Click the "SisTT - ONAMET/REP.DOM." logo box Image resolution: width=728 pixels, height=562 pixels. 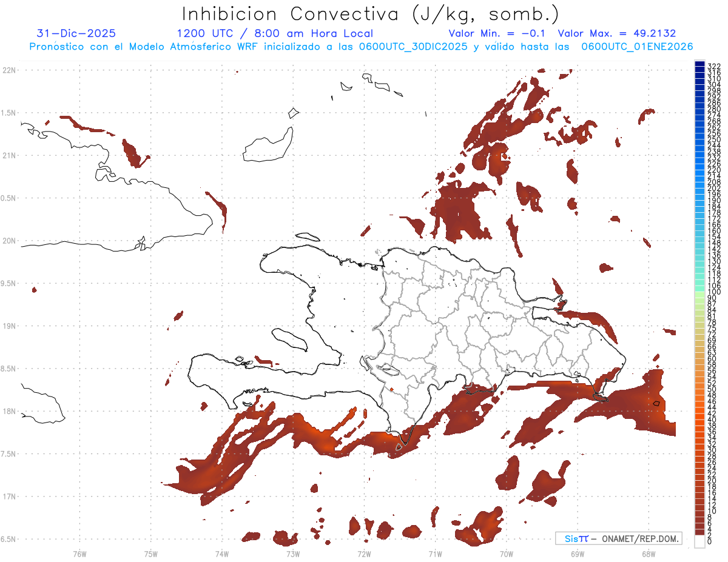pyautogui.click(x=619, y=538)
